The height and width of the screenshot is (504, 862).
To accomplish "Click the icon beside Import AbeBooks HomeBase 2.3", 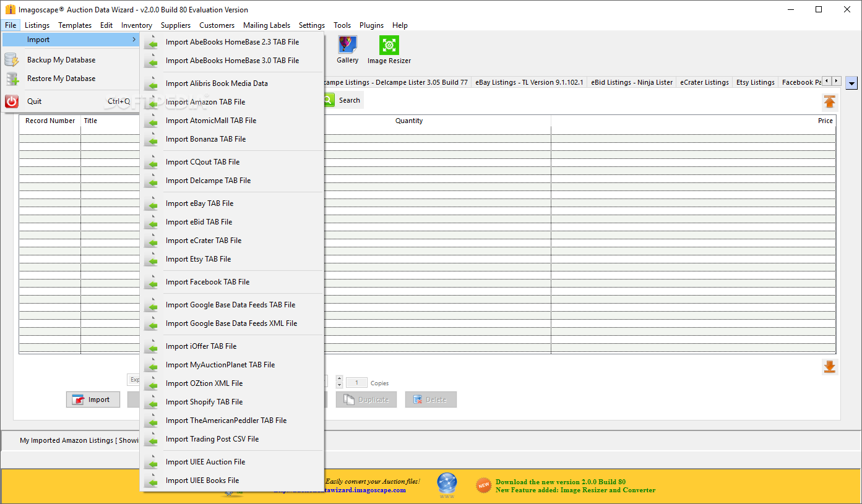I will click(x=150, y=42).
